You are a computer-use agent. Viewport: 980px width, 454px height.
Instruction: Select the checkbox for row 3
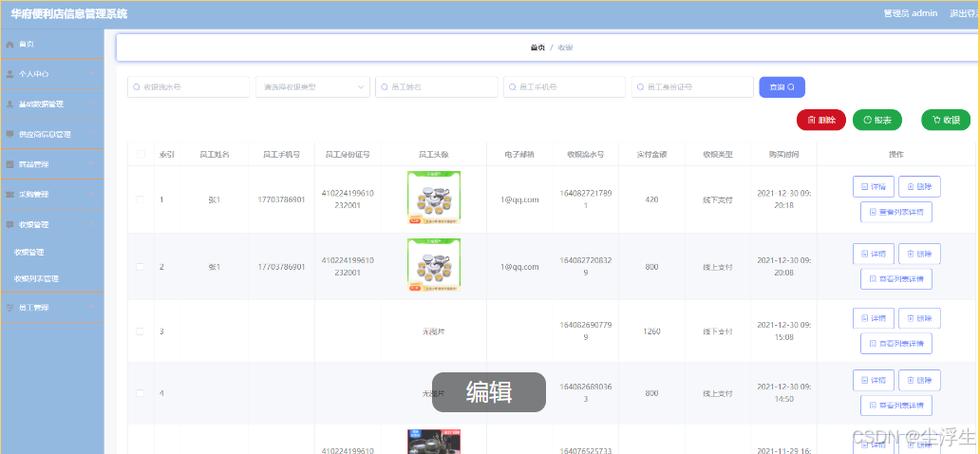[140, 331]
